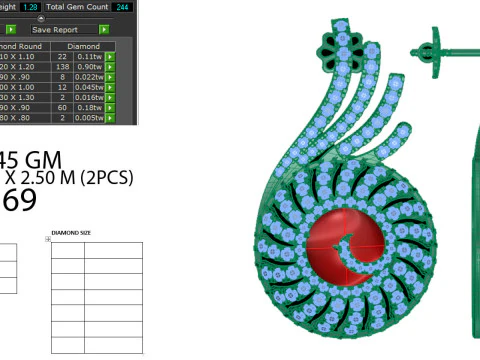The image size is (480, 360).
Task: Click the gem count 12 cell
Action: click(x=62, y=87)
